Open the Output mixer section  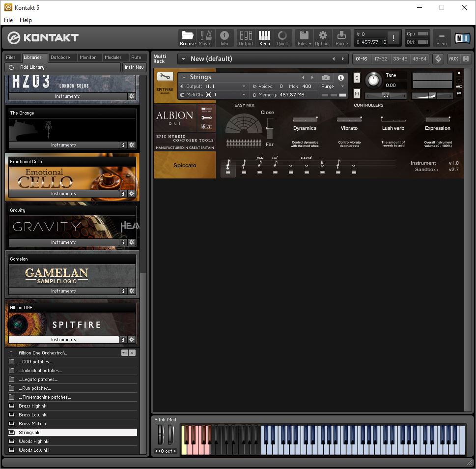pyautogui.click(x=246, y=38)
